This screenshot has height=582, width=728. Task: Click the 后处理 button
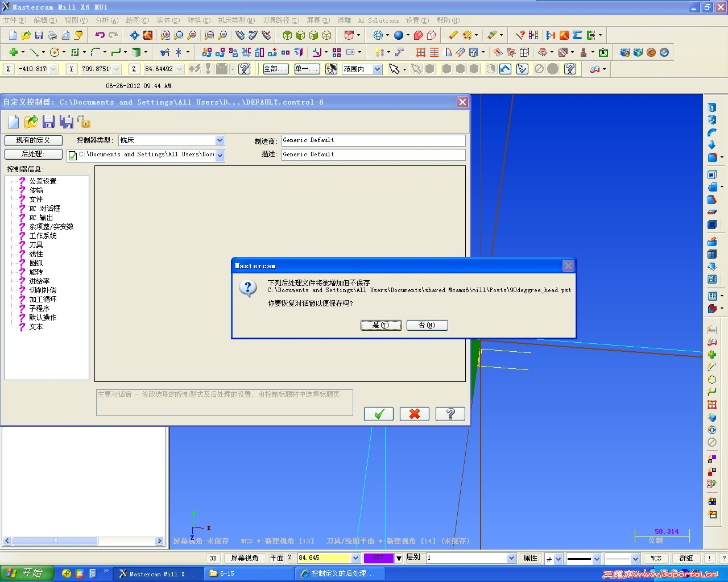[34, 154]
